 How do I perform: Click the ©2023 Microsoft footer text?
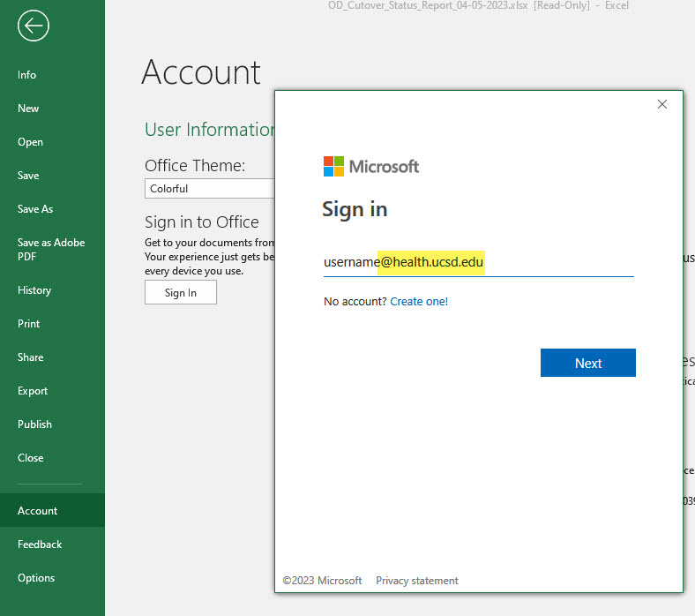[x=322, y=581]
